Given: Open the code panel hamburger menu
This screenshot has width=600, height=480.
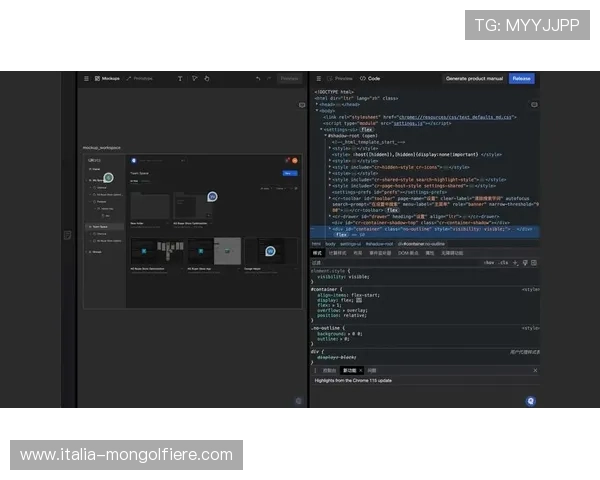Looking at the screenshot, I should (317, 78).
